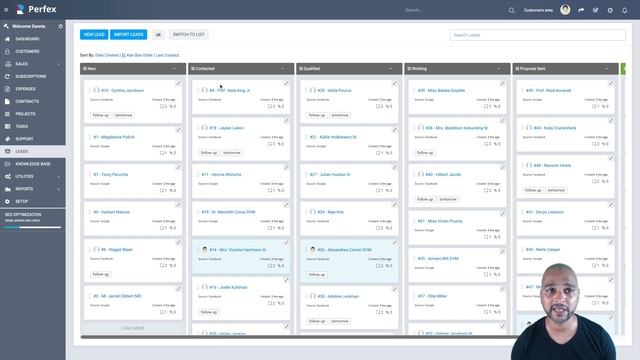Open lead #44 Kody Cruickshank

[555, 128]
